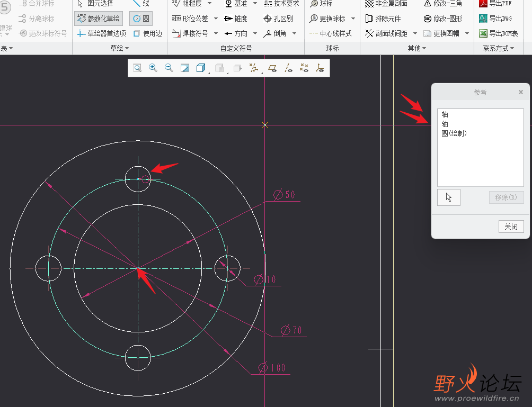
Task: Open the 粗糙度 roughness dropdown arrow
Action: [x=209, y=3]
